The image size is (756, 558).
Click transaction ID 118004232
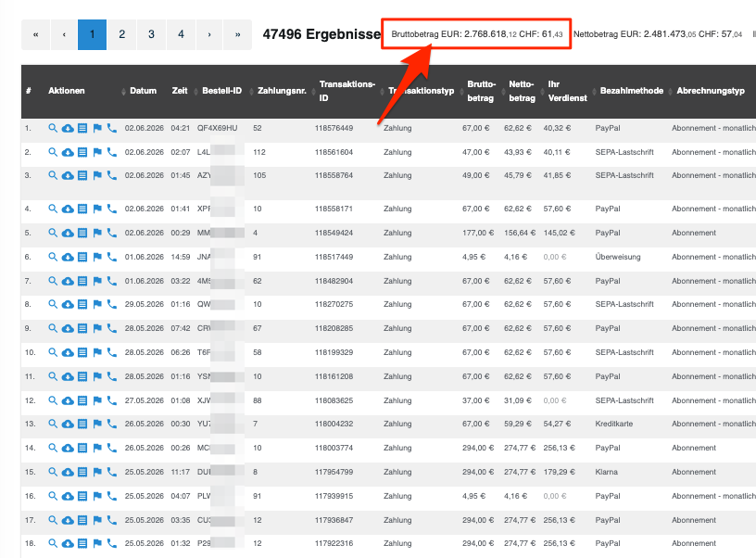[334, 424]
